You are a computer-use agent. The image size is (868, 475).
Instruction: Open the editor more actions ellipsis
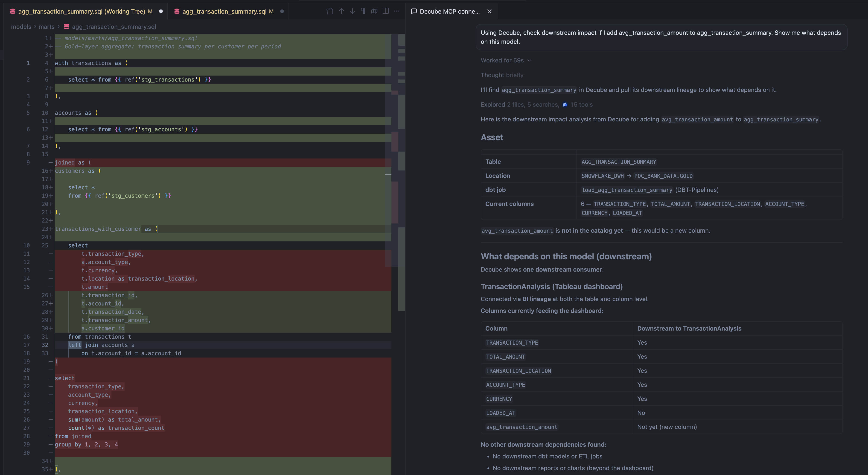point(397,11)
